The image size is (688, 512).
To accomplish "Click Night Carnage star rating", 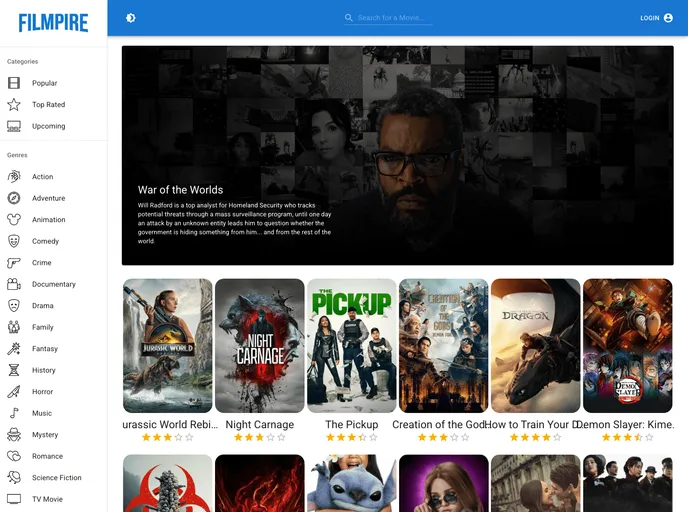I will point(260,437).
